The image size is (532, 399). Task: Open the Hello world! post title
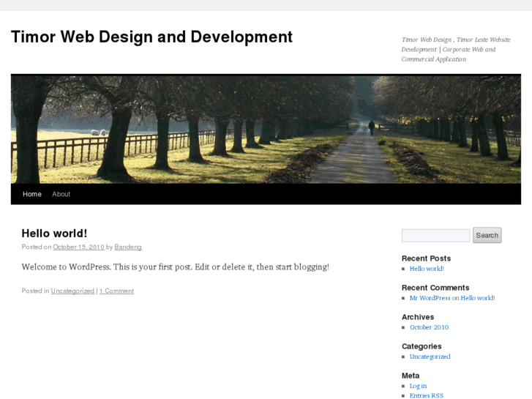54,234
